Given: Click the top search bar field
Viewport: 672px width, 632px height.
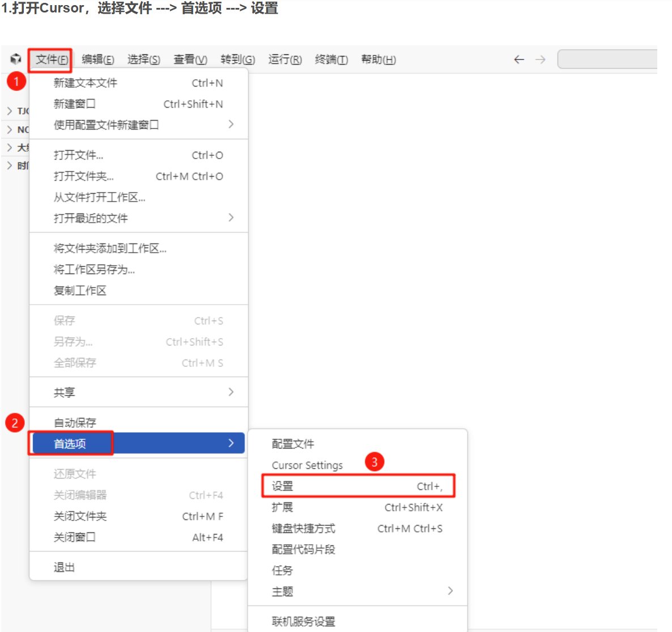Looking at the screenshot, I should [607, 59].
